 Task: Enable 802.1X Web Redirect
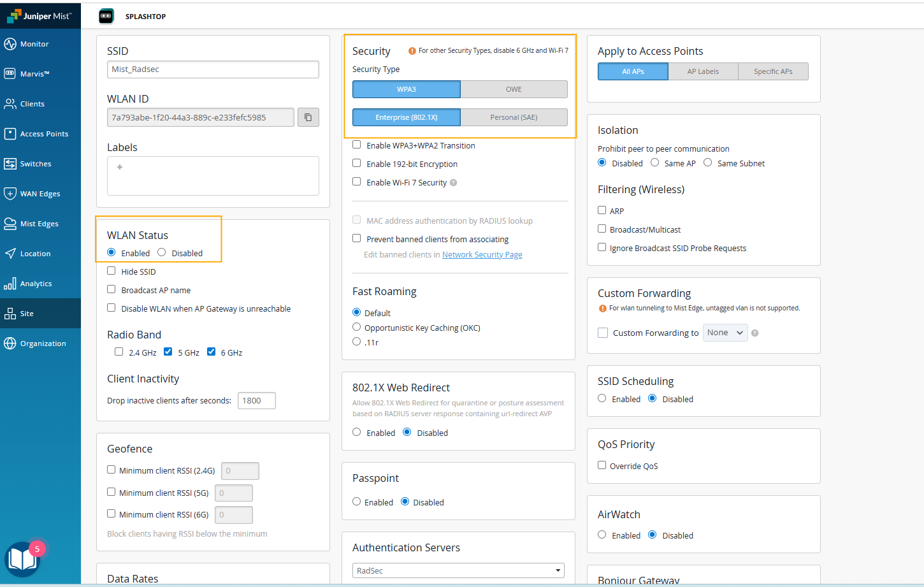[357, 432]
